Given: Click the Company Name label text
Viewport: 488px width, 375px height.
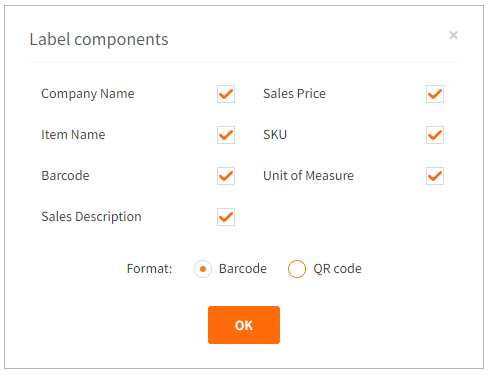Looking at the screenshot, I should point(88,94).
